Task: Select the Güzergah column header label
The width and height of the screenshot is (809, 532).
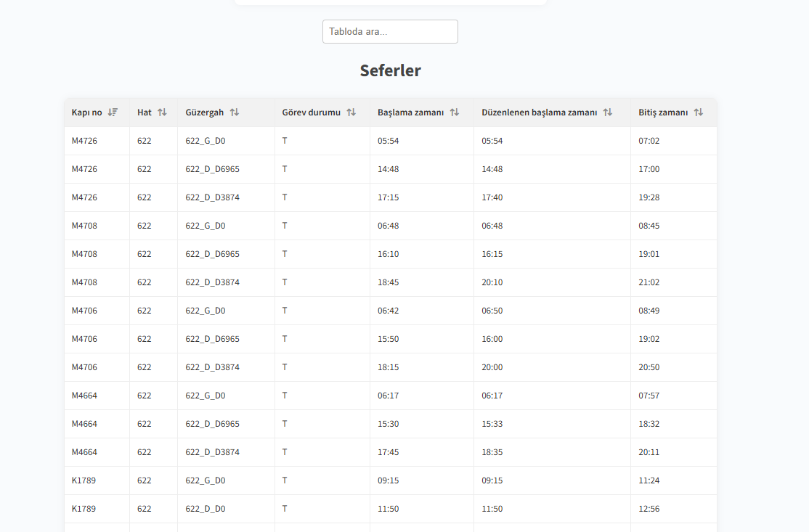Action: tap(204, 112)
